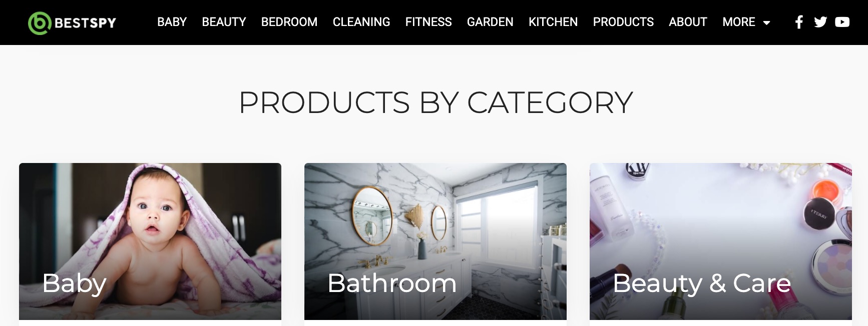Navigate to the FITNESS section
This screenshot has width=868, height=326.
[x=428, y=22]
